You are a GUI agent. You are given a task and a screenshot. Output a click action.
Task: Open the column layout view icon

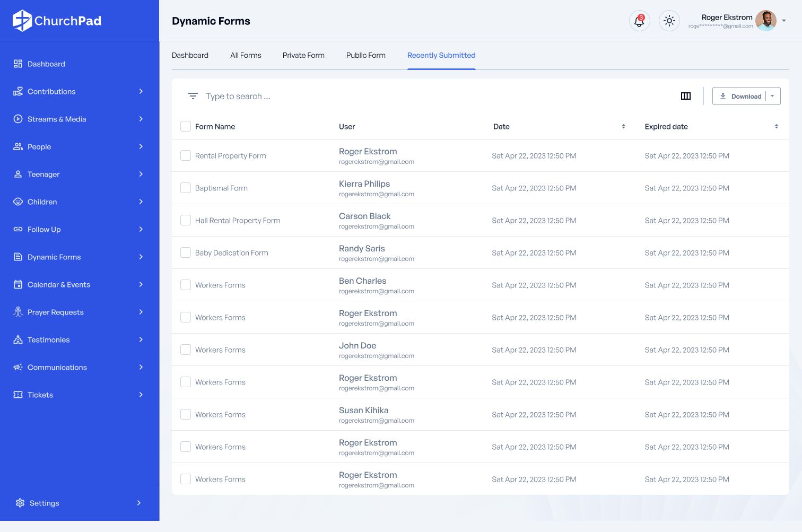coord(685,96)
